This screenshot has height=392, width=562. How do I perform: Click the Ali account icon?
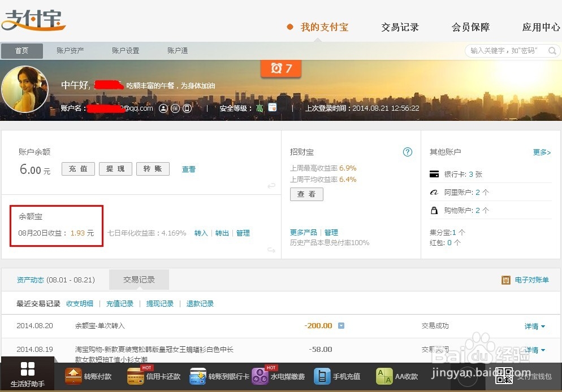434,192
